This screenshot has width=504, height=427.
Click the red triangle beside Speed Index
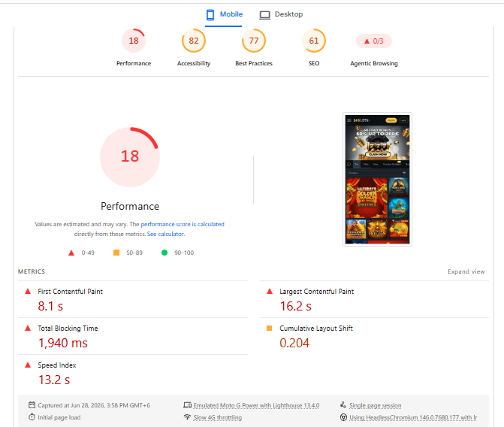tap(28, 365)
